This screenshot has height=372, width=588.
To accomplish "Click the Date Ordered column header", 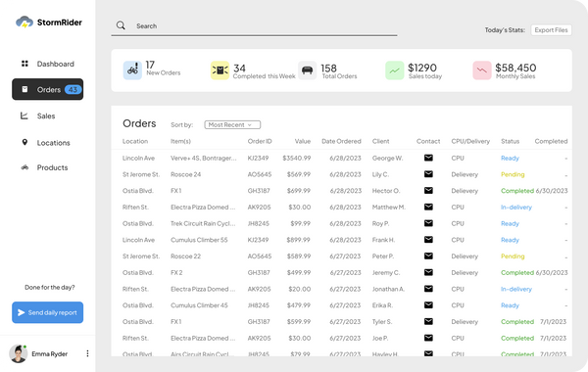I will pyautogui.click(x=341, y=141).
